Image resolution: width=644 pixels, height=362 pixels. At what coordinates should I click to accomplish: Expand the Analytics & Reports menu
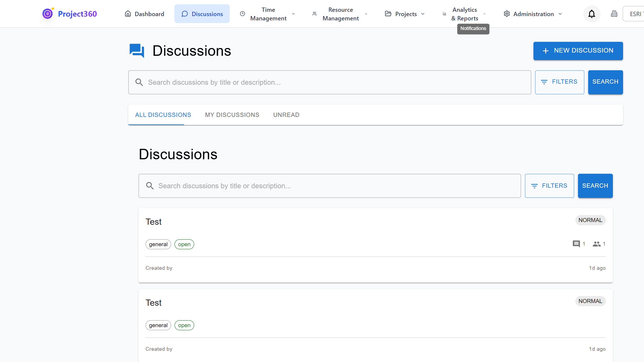(465, 14)
